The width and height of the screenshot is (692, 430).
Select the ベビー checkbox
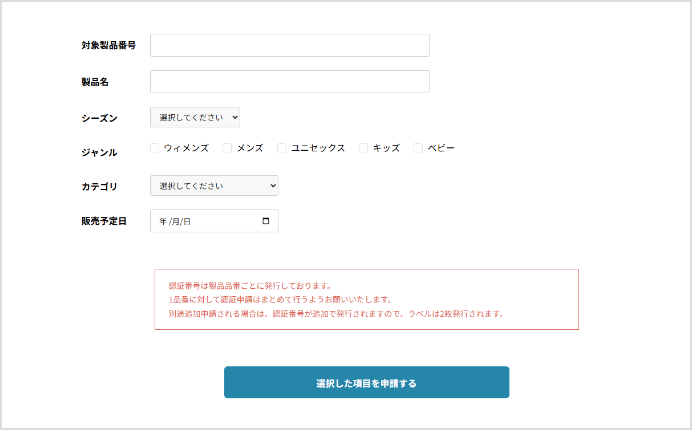tap(418, 148)
